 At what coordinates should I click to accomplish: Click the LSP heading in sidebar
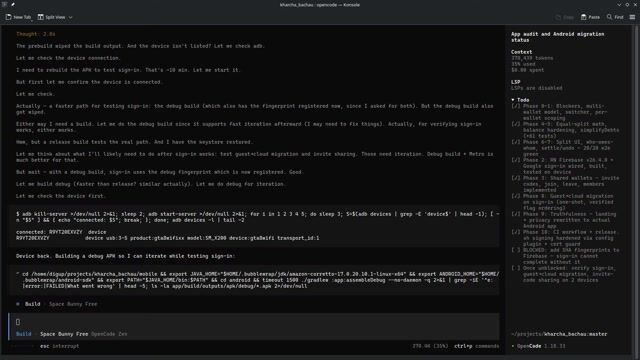tap(516, 82)
